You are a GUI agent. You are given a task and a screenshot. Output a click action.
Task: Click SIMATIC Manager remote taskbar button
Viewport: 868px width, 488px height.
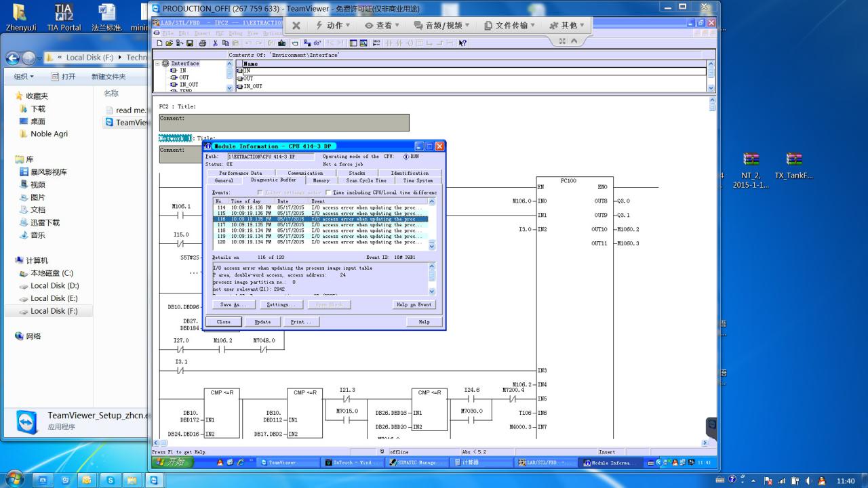pos(418,462)
